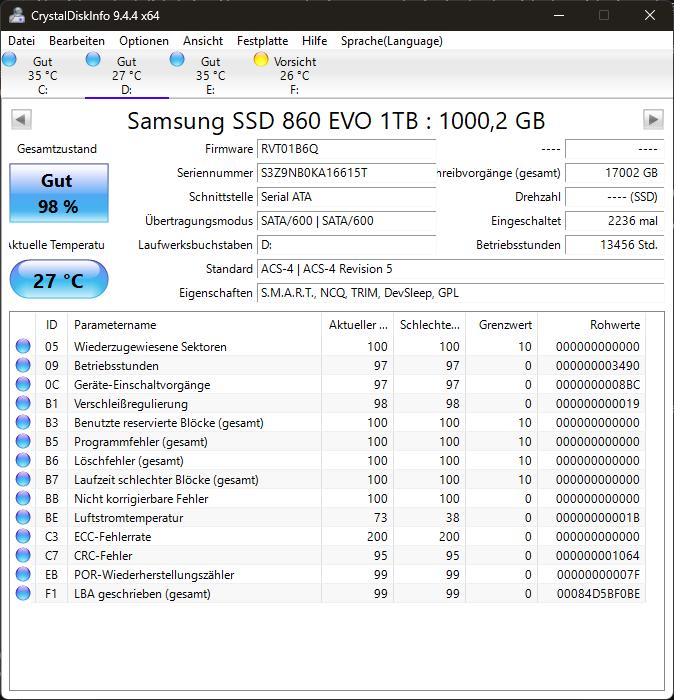
Task: Click the Gut 98 % health status button
Action: point(59,193)
